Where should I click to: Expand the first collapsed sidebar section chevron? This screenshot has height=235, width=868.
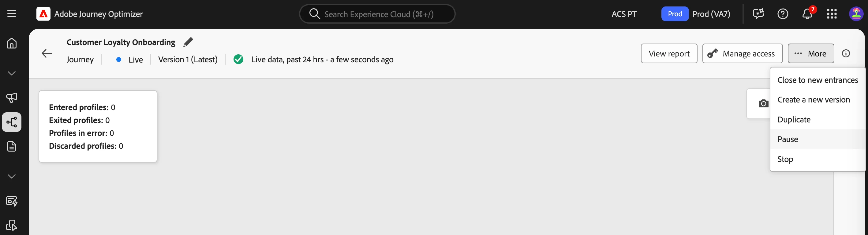coord(11,73)
